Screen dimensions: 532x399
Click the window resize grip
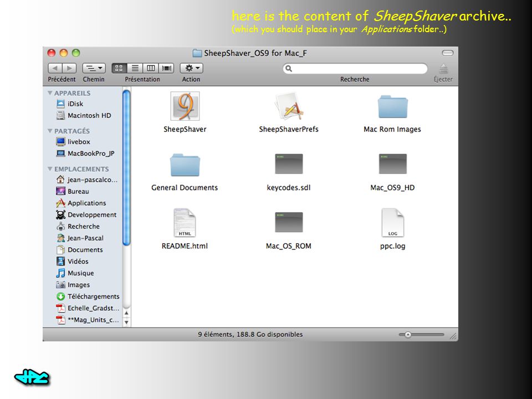click(453, 336)
